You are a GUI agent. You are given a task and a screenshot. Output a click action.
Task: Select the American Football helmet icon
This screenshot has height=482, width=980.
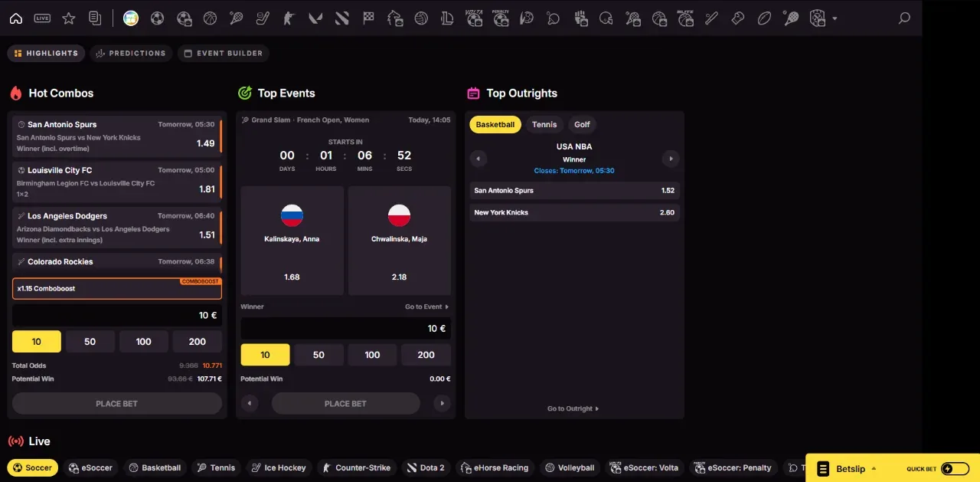pos(606,18)
